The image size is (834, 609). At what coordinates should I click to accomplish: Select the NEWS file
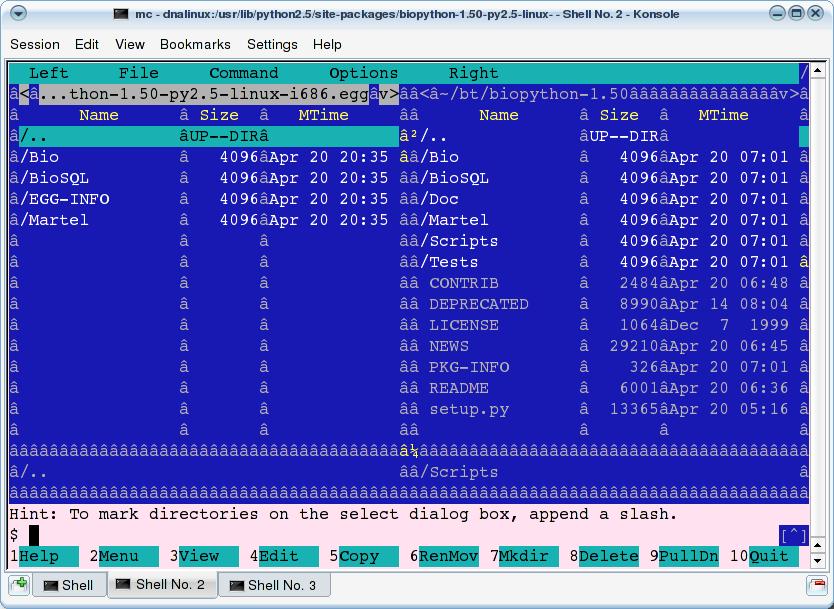pos(604,346)
